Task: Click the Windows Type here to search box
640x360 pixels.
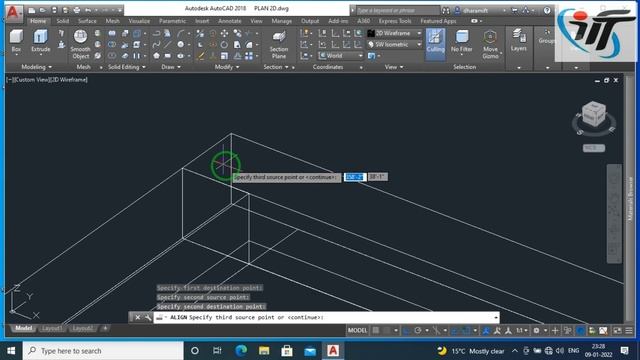Action: (103, 351)
